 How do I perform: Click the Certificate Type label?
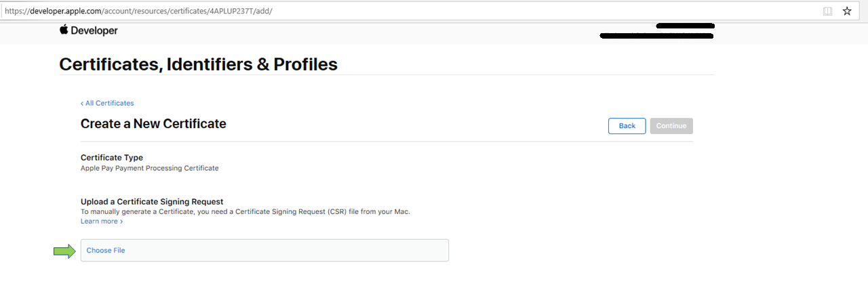coord(112,158)
